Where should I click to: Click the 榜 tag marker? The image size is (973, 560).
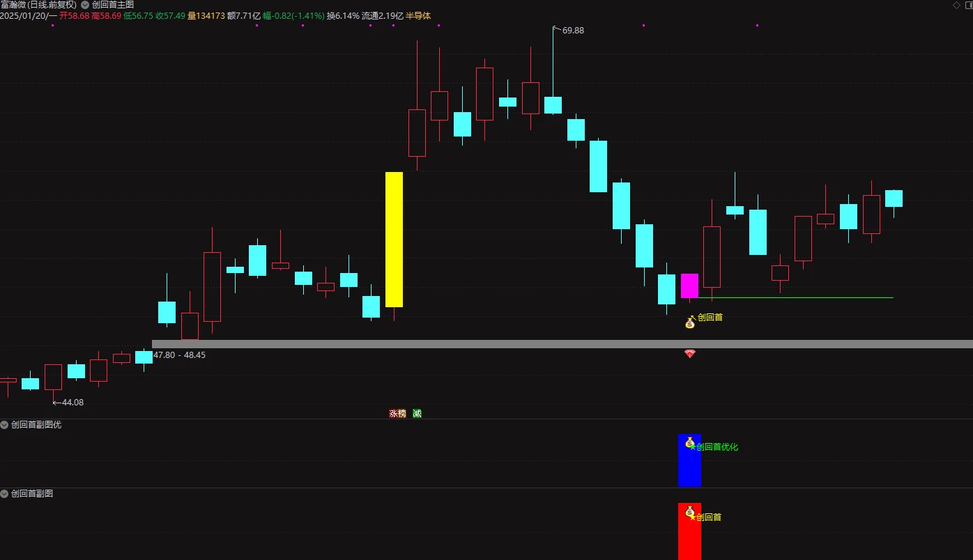(401, 414)
